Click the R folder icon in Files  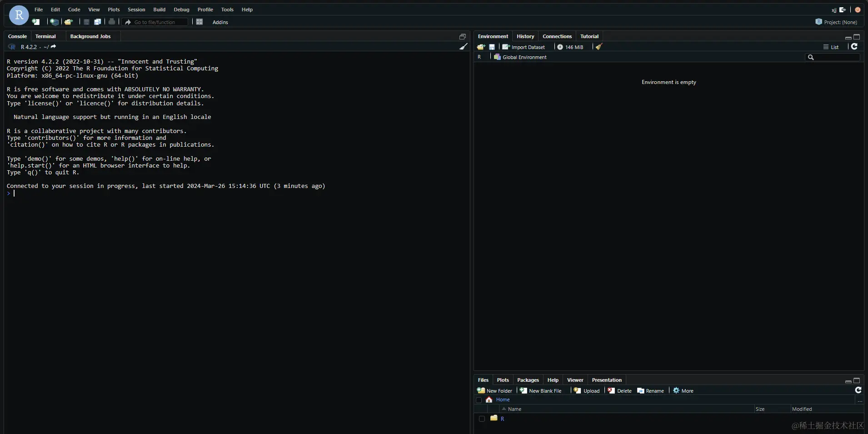point(494,418)
